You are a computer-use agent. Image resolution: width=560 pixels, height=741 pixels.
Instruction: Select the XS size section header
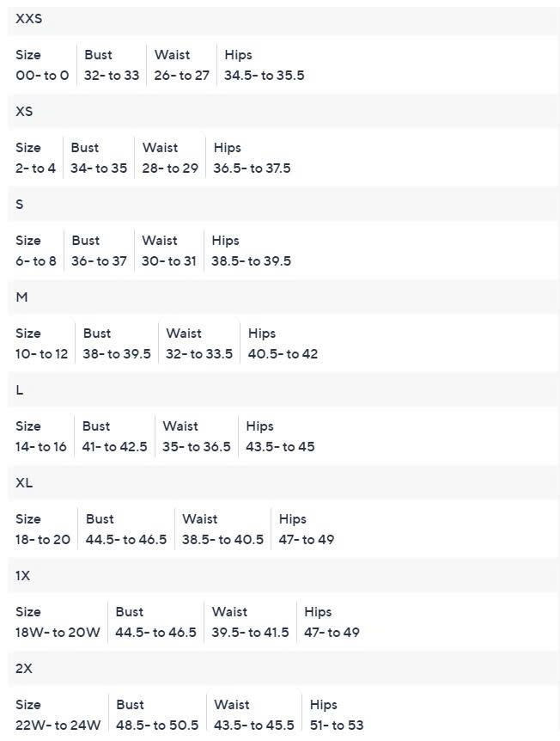coord(24,112)
